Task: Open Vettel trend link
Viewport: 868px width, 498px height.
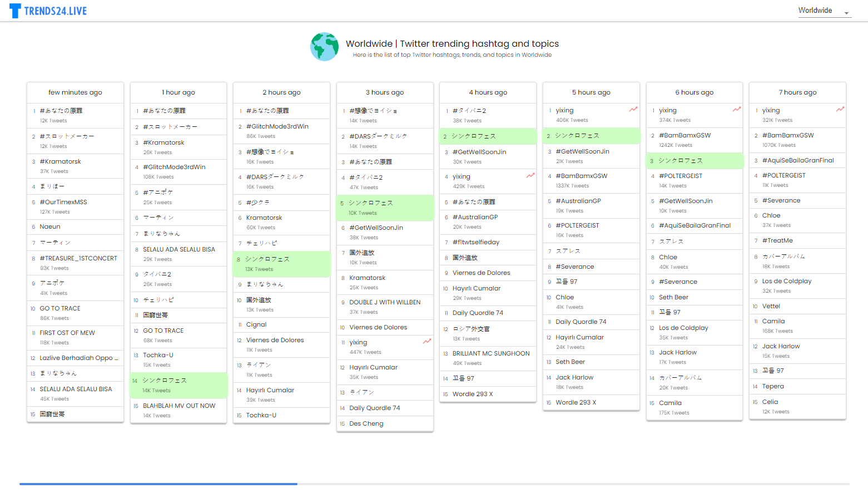Action: pos(771,306)
